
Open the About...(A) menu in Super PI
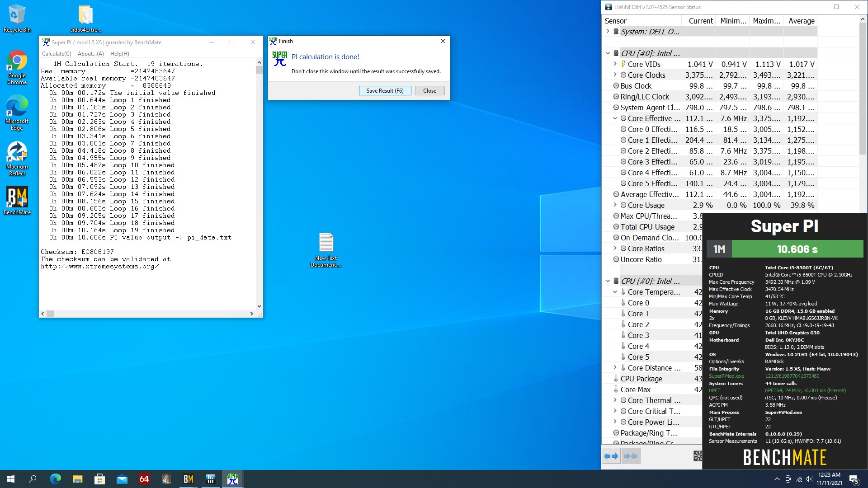[x=91, y=53]
